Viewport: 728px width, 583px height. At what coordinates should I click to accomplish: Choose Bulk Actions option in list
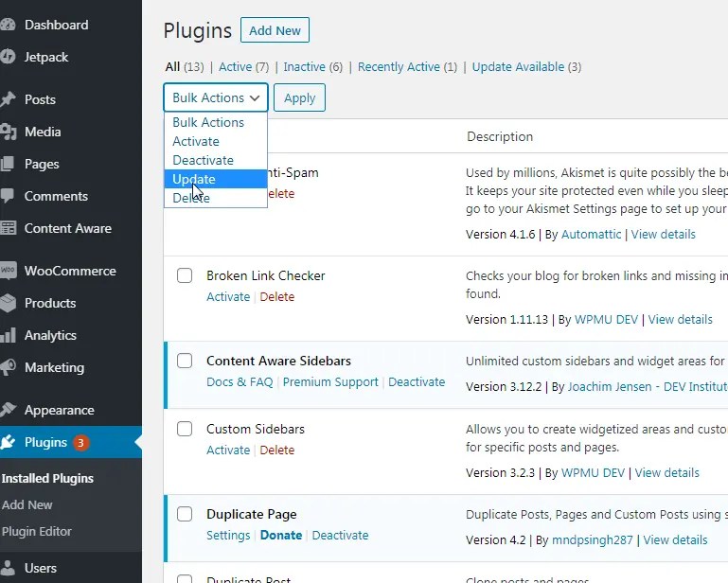pyautogui.click(x=216, y=122)
